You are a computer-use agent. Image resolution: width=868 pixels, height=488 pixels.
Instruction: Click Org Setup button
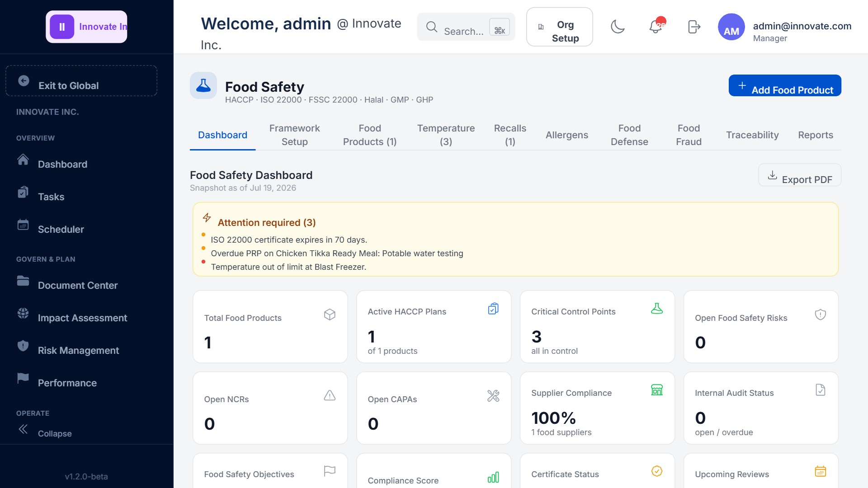[560, 27]
